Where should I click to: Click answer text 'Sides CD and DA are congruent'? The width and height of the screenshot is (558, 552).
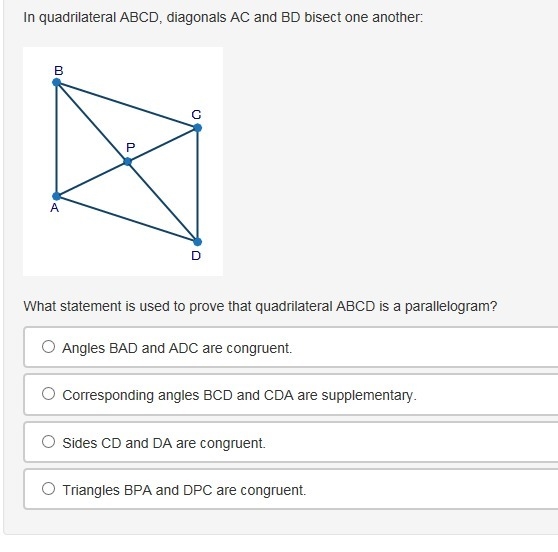point(164,443)
